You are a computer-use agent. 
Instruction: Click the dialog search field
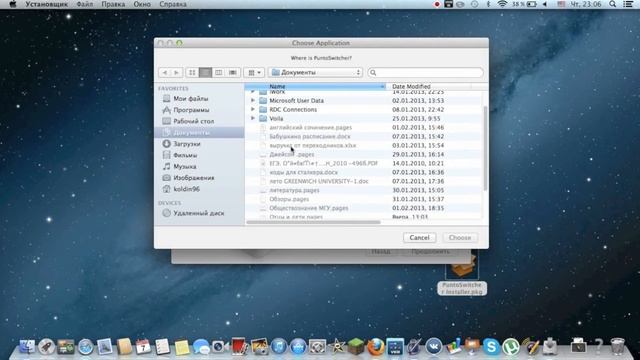point(425,72)
